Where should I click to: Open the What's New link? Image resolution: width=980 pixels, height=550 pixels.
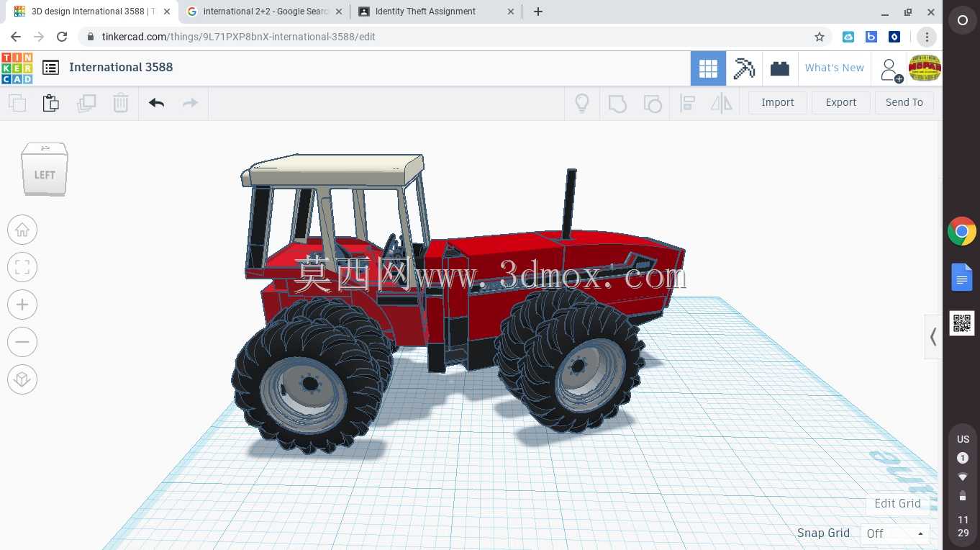(835, 68)
